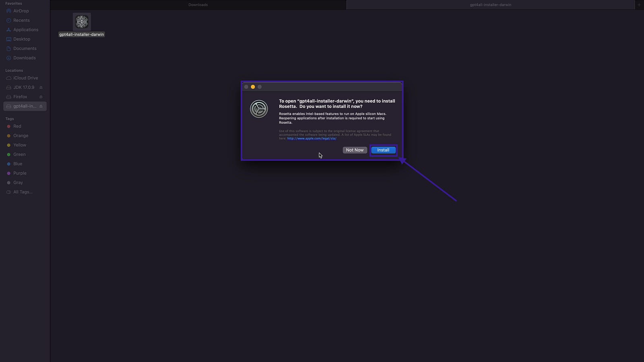644x362 pixels.
Task: Filter by the Red tag
Action: point(17,126)
